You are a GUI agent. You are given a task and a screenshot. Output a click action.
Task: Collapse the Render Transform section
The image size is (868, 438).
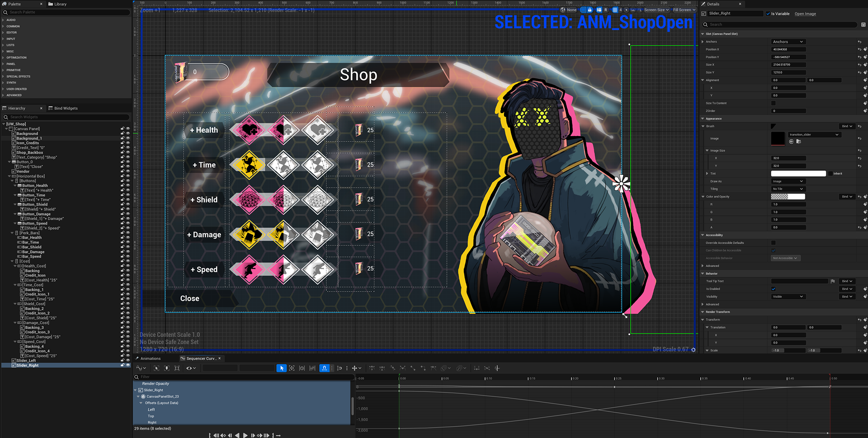point(703,312)
